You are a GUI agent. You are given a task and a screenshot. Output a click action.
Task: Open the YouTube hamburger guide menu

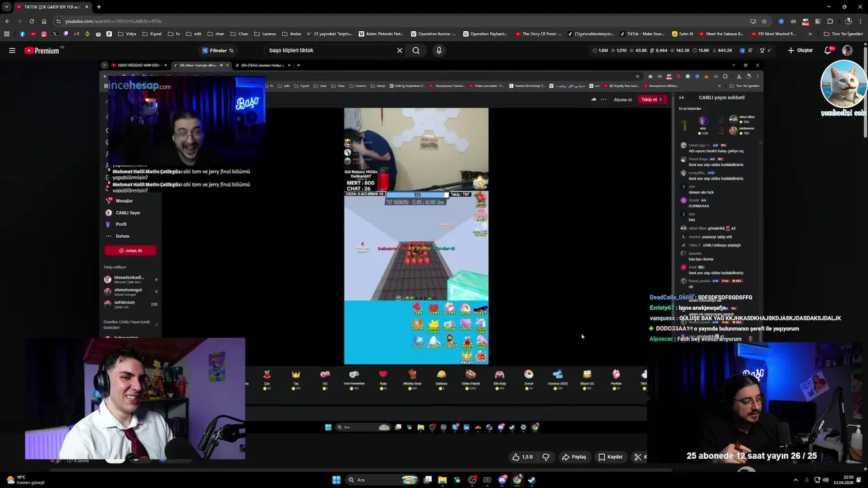(12, 50)
